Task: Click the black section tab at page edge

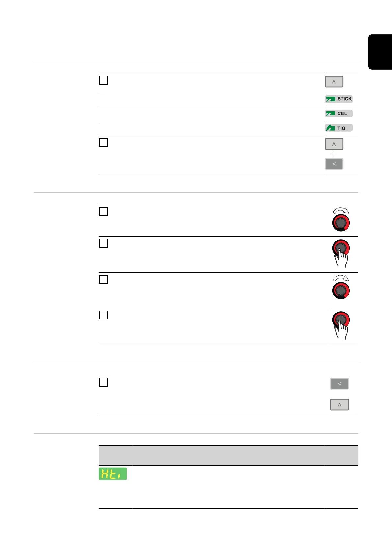Action: 380,52
